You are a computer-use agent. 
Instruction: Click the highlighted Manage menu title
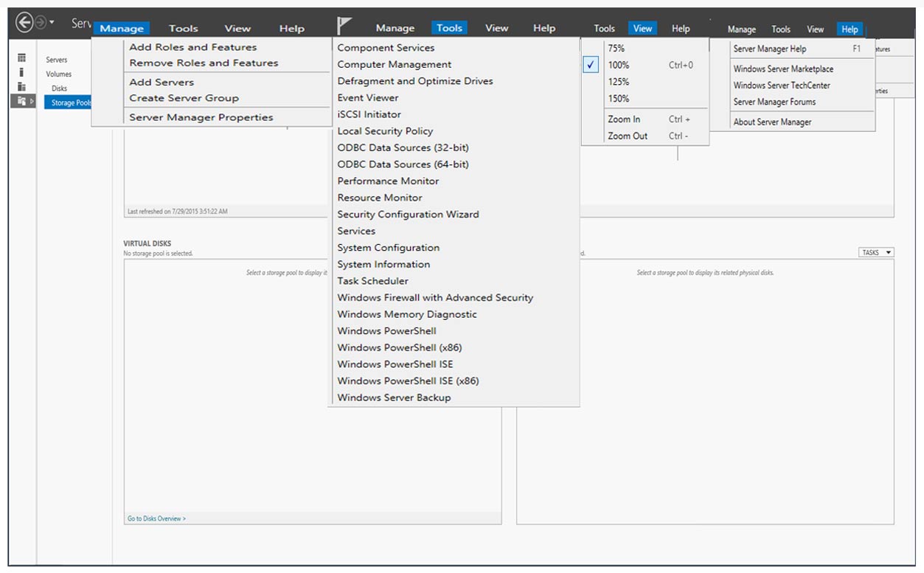point(122,29)
